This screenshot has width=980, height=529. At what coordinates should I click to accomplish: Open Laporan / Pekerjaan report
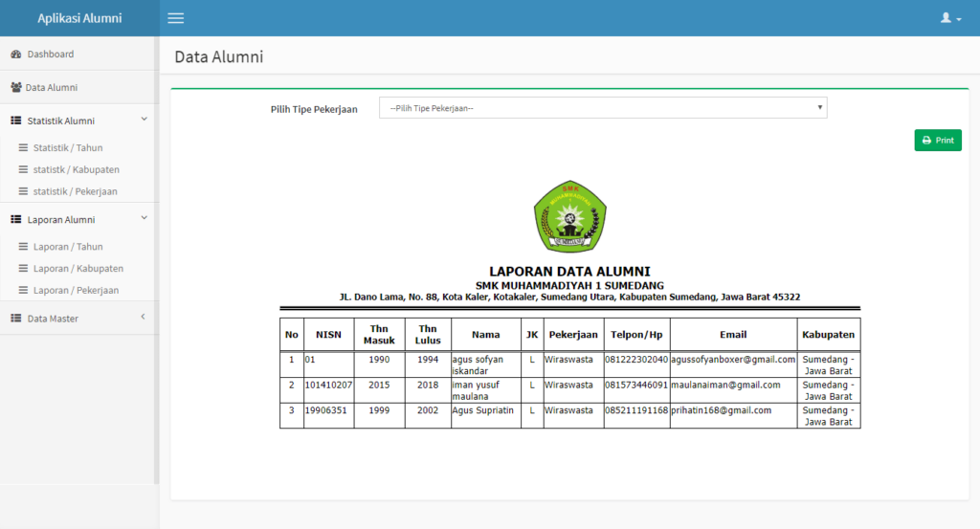76,290
